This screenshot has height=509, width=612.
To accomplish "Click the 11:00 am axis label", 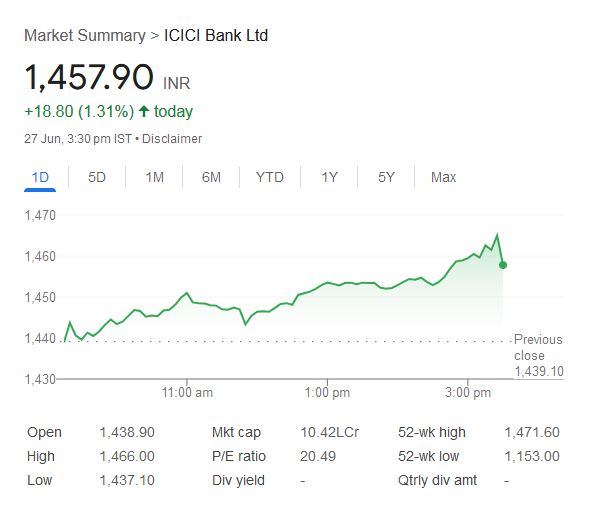I will point(187,393).
